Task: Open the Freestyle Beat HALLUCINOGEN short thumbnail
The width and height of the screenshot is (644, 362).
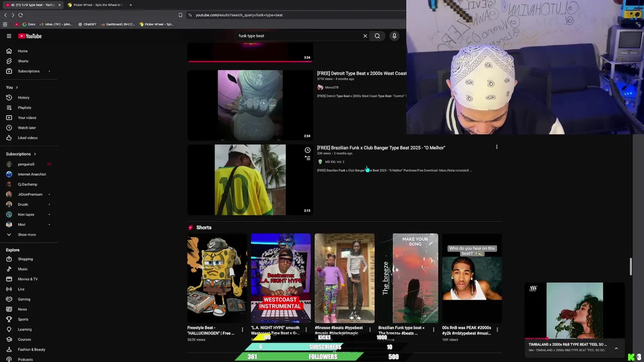Action: coord(217,278)
